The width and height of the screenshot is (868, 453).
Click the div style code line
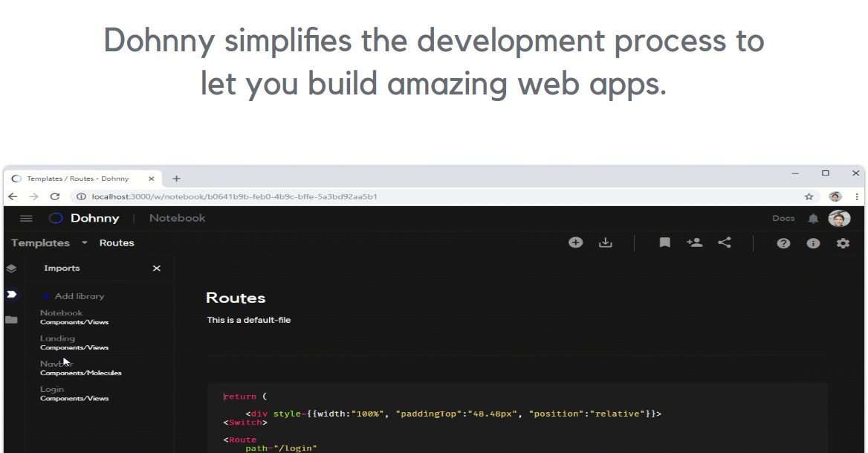click(x=453, y=414)
